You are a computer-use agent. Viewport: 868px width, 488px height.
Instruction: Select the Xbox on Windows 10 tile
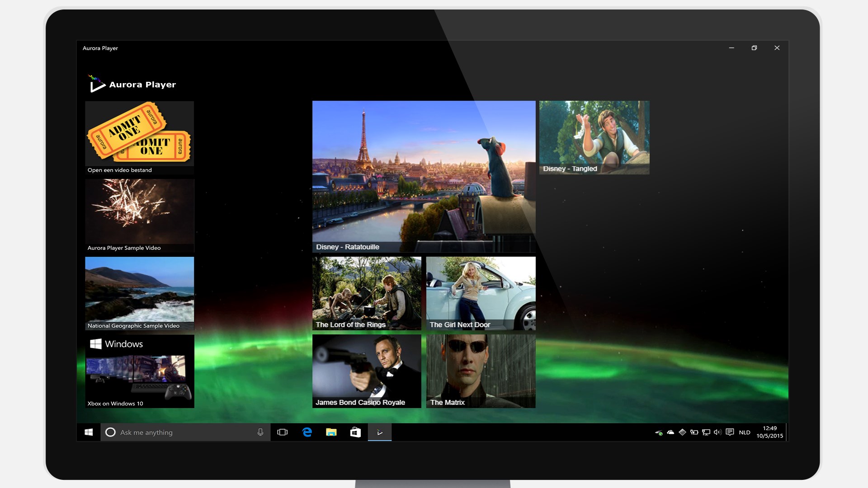point(140,371)
